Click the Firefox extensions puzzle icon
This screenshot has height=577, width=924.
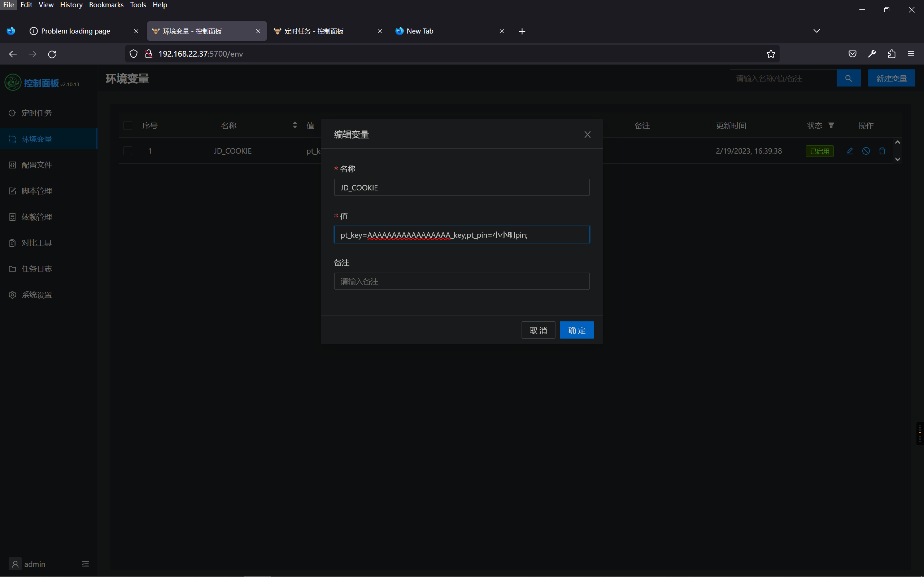pos(892,54)
